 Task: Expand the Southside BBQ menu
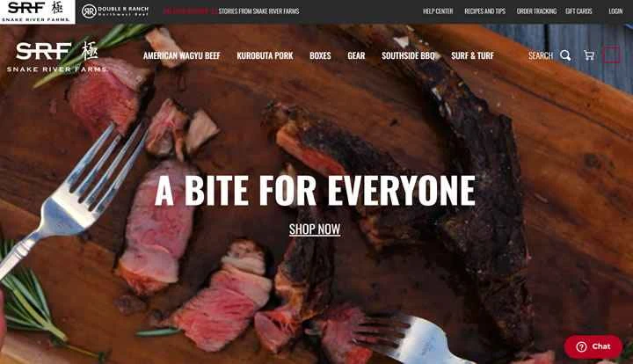(x=408, y=55)
